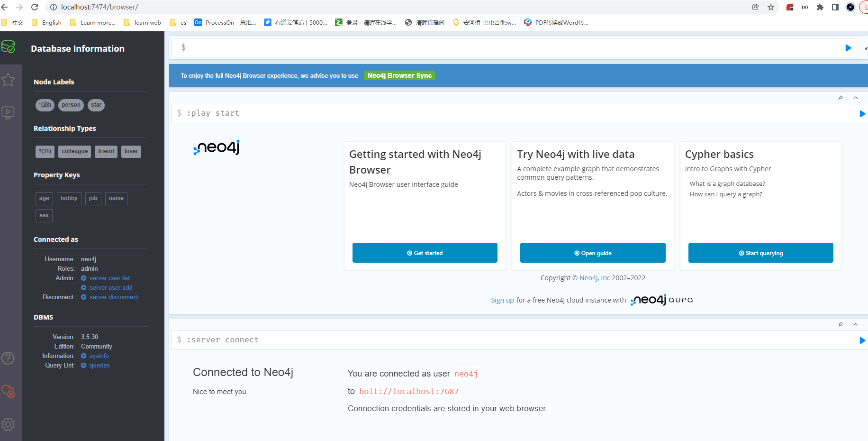Click the play button in the editor bar
This screenshot has width=868, height=441.
(x=848, y=47)
